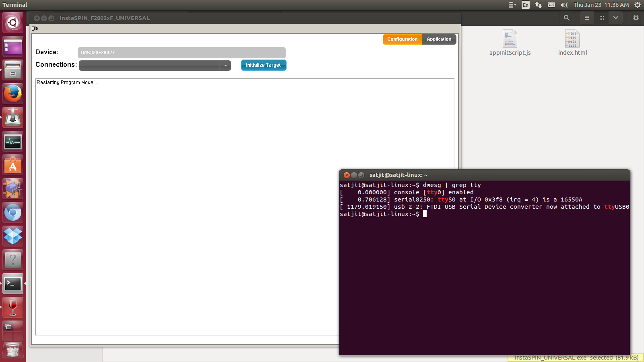Viewport: 644px width, 362px height.
Task: Expand the chevron dropdown in the file manager toolbar
Action: click(x=615, y=18)
